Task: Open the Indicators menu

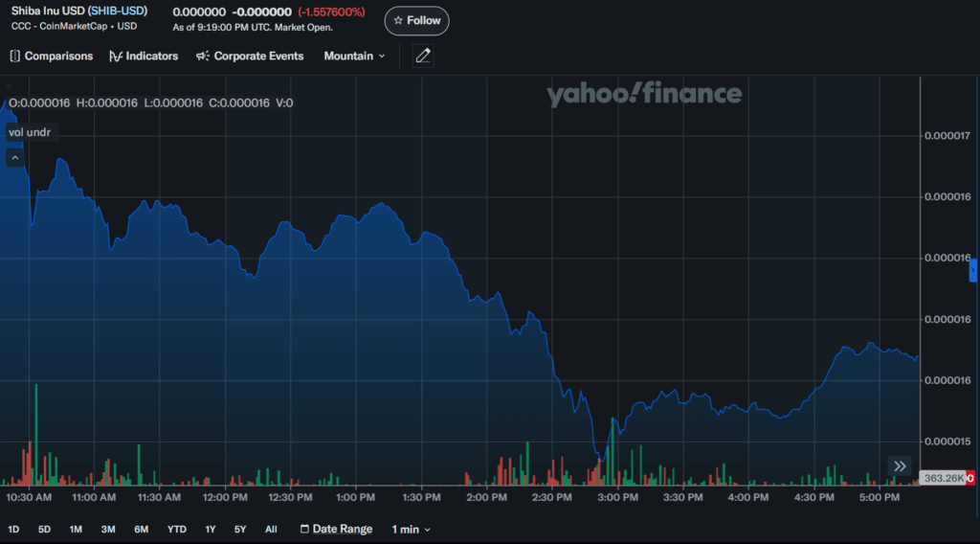Action: [144, 57]
